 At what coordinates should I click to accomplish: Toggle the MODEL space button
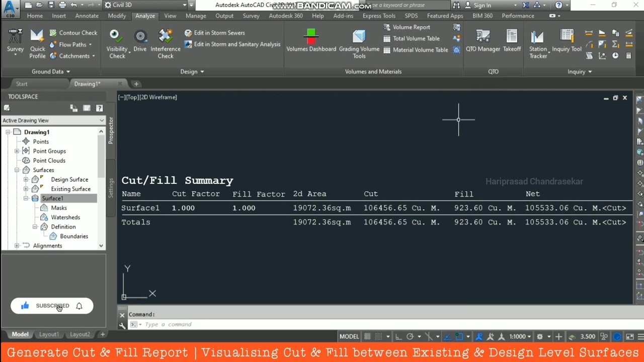click(x=349, y=336)
